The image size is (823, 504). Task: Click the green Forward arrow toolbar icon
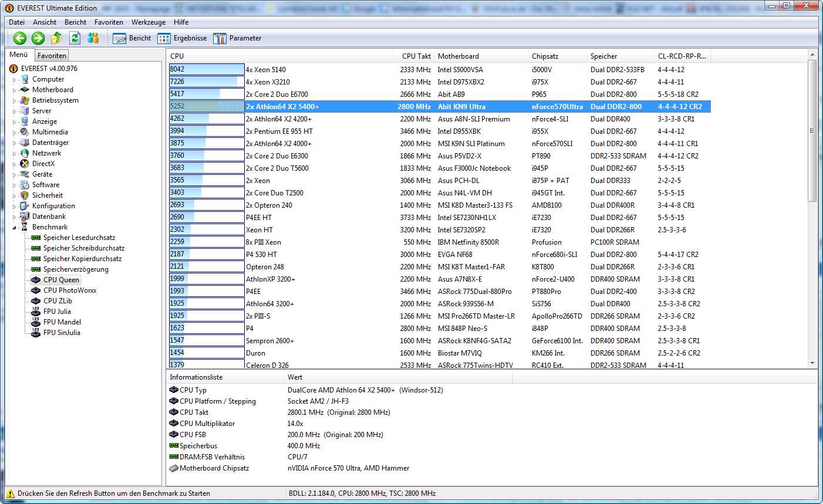tap(38, 38)
